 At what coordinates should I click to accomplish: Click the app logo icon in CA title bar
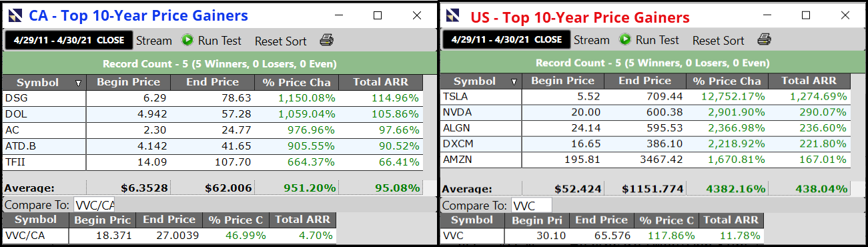click(x=16, y=15)
